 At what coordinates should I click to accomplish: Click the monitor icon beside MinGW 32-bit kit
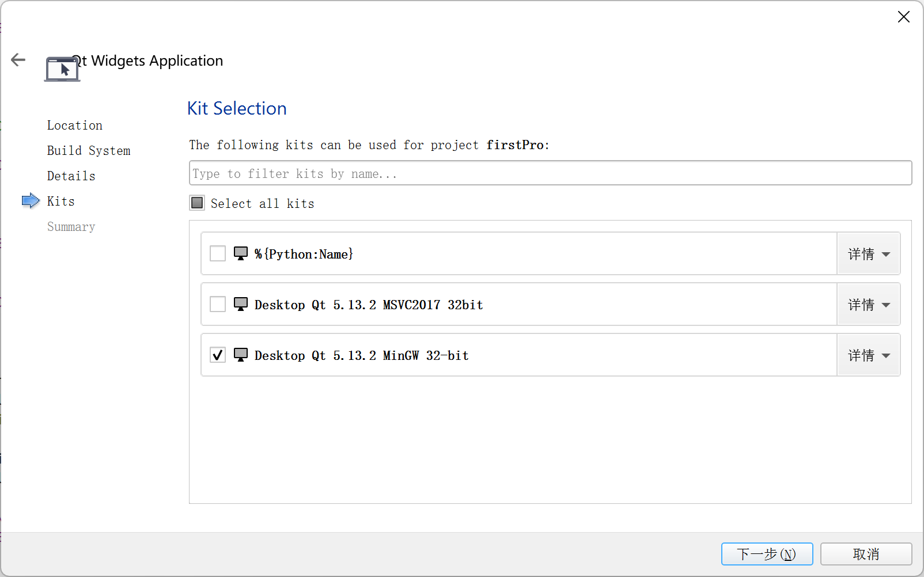coord(241,355)
